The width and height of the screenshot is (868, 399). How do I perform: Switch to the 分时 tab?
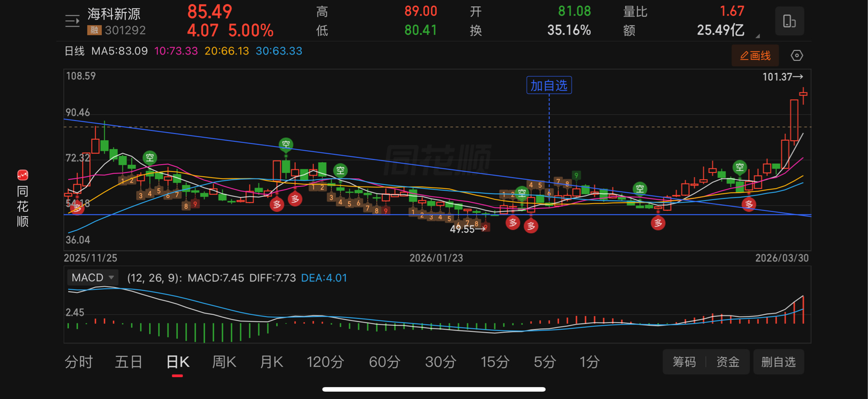point(79,362)
